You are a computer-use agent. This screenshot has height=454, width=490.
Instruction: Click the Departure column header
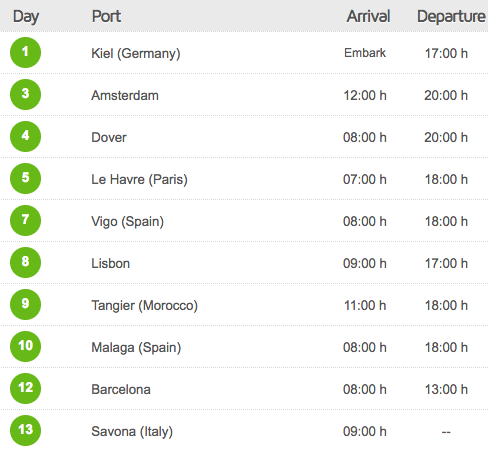click(x=451, y=17)
